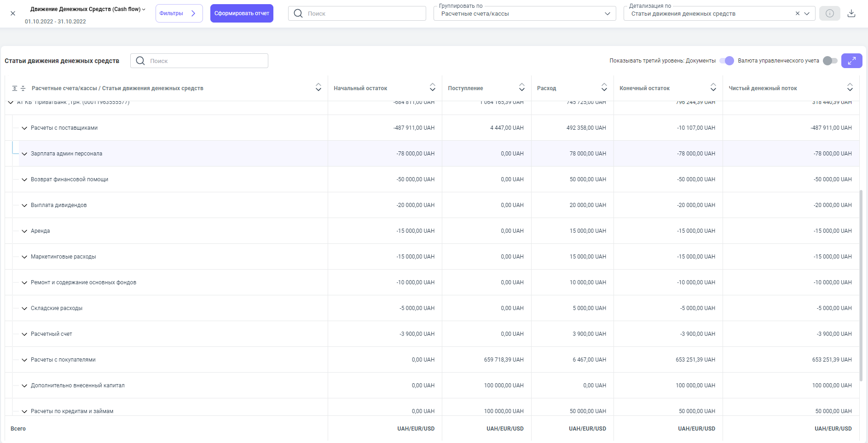Close the cash flow report
The height and width of the screenshot is (443, 868).
13,13
